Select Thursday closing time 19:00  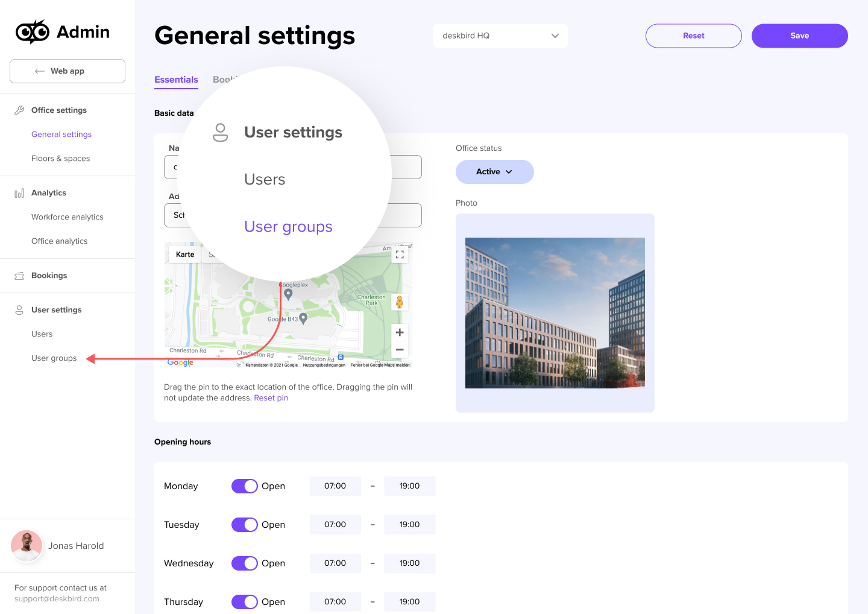coord(410,602)
